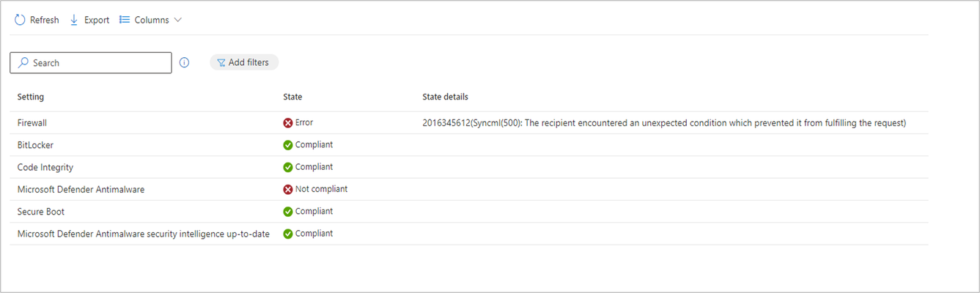Screen dimensions: 980x293
Task: Click the green Secure Boot compliant icon
Action: point(288,212)
